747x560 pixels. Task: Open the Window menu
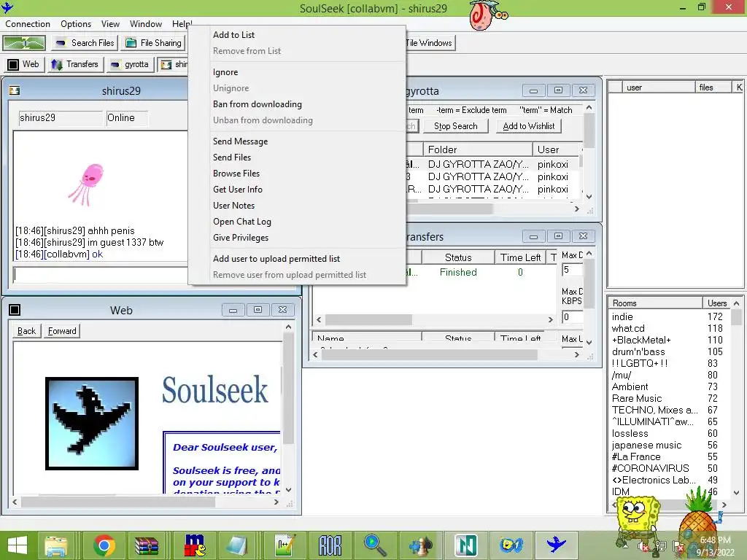click(x=146, y=24)
